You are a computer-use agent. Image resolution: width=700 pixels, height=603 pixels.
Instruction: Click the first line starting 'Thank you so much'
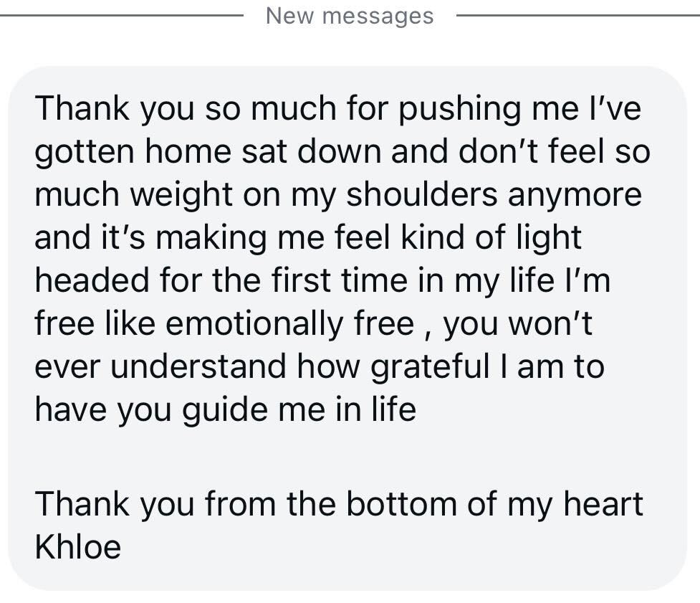[338, 108]
